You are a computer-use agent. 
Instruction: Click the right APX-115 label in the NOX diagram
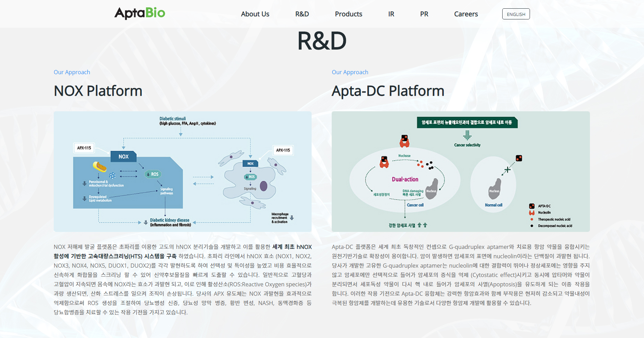tap(283, 150)
